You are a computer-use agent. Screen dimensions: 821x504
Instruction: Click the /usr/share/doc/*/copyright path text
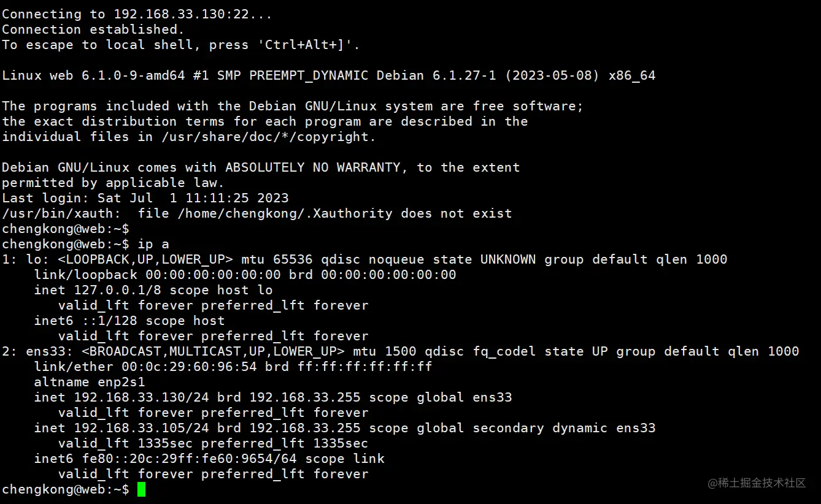pos(269,137)
